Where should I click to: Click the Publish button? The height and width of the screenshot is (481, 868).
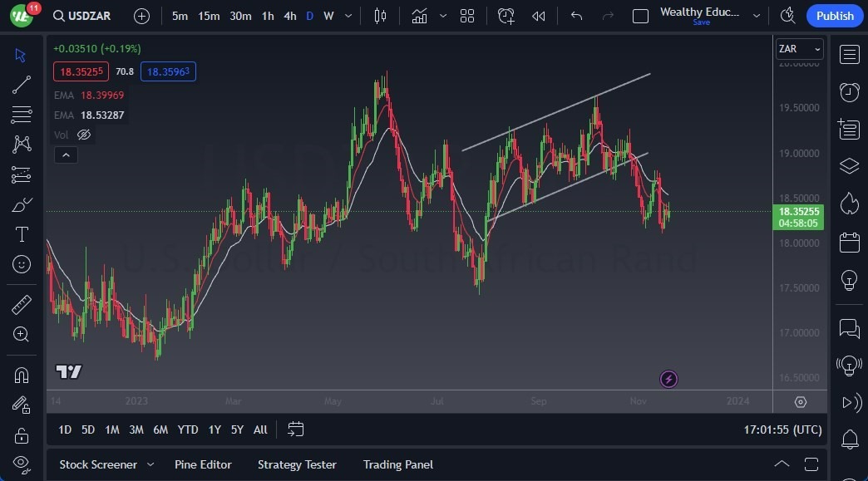coord(834,15)
